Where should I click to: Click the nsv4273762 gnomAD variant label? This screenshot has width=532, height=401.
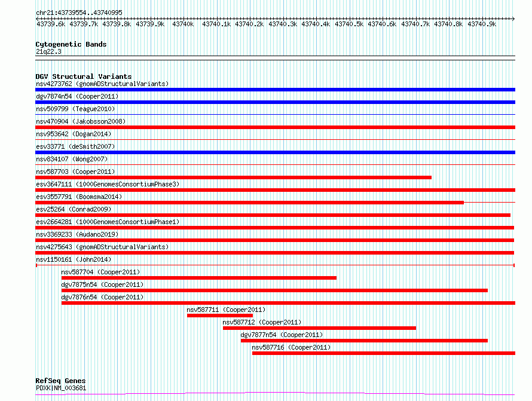(102, 84)
